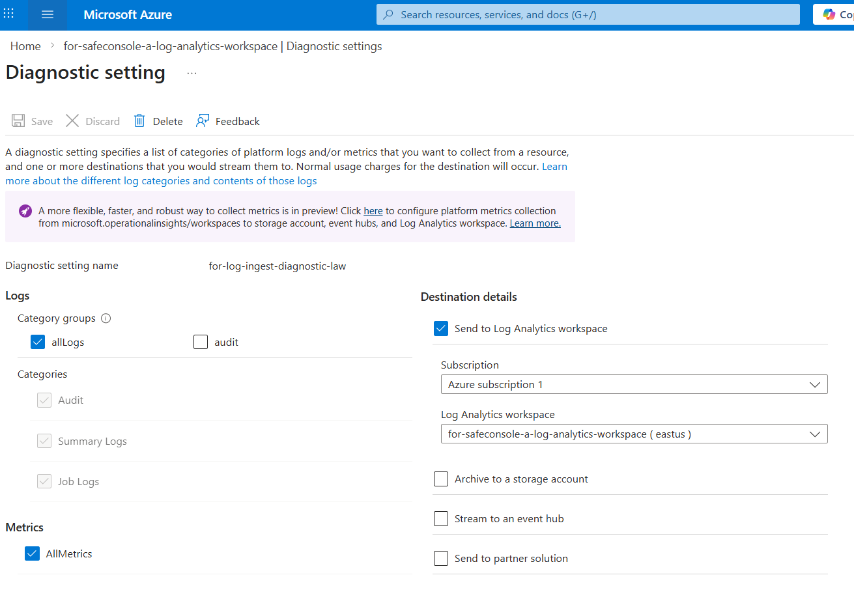
Task: Click the search magnifier icon
Action: coord(388,14)
